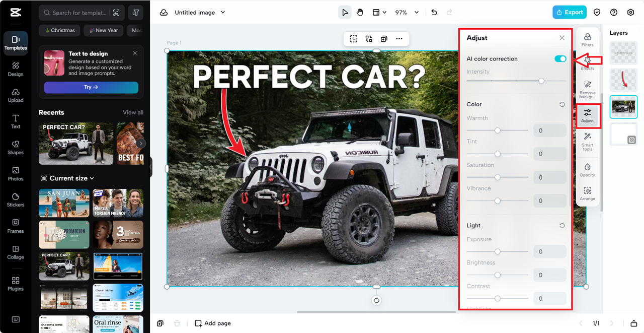Open the layout resize dropdown
The width and height of the screenshot is (644, 333).
[x=379, y=13]
